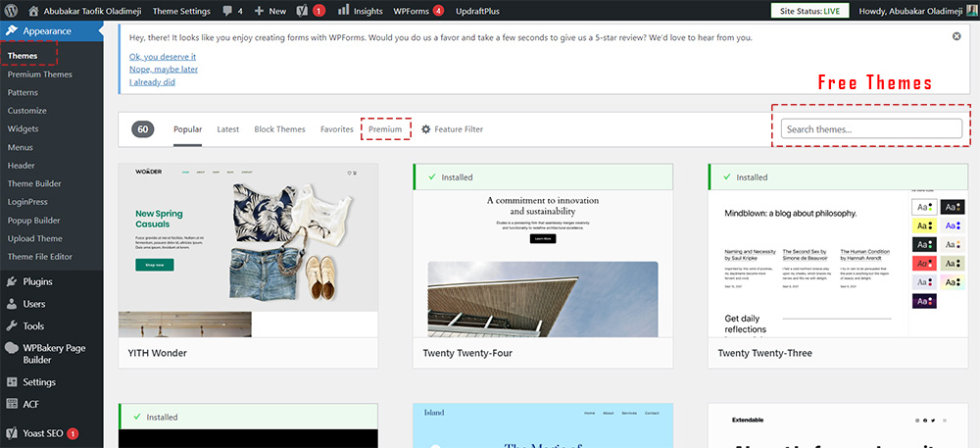Open UpdraftPlus in the admin bar
Viewport: 980px width, 448px height.
tap(477, 11)
